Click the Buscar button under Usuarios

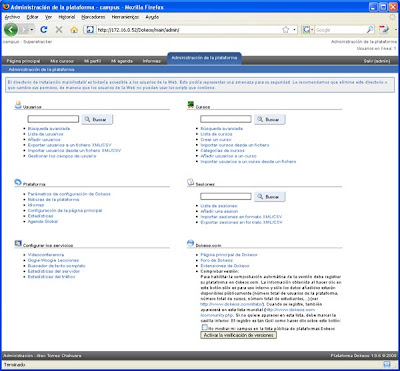(x=97, y=119)
